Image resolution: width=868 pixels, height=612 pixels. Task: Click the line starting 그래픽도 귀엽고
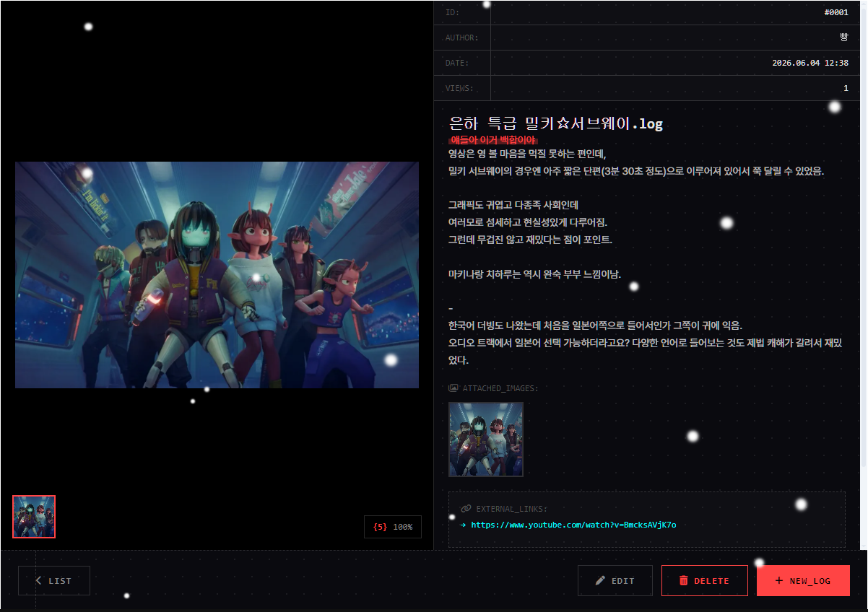tap(513, 206)
